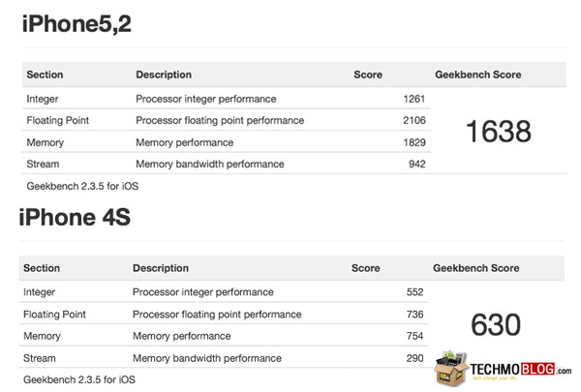Click the 630 Geekbench score
Viewport: 581px width, 392px height.
pyautogui.click(x=496, y=325)
